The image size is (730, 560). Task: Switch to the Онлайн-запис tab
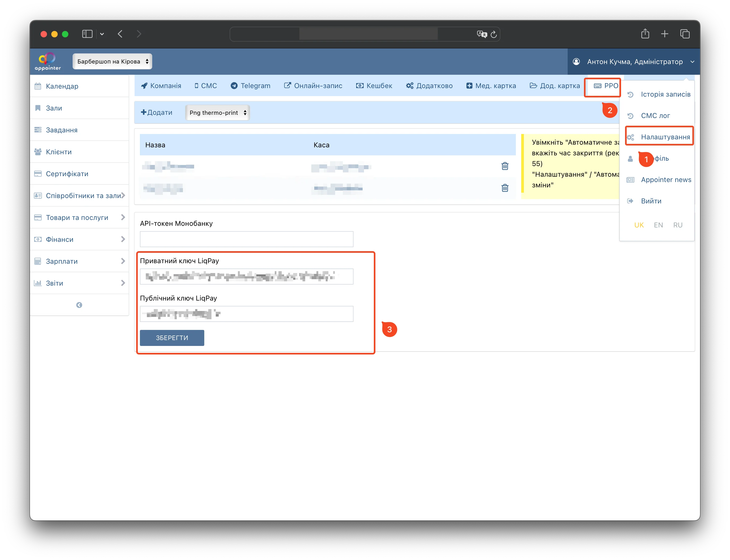coord(313,86)
